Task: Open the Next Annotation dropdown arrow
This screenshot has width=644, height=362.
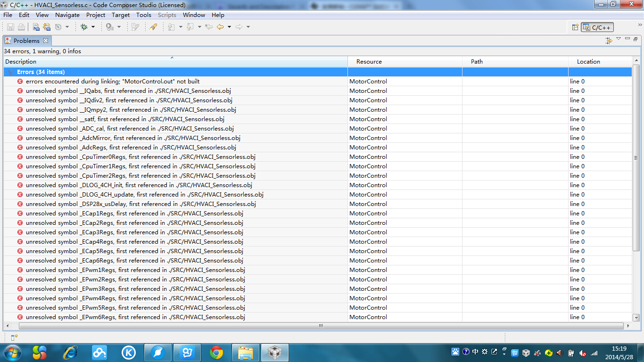Action: [x=181, y=27]
